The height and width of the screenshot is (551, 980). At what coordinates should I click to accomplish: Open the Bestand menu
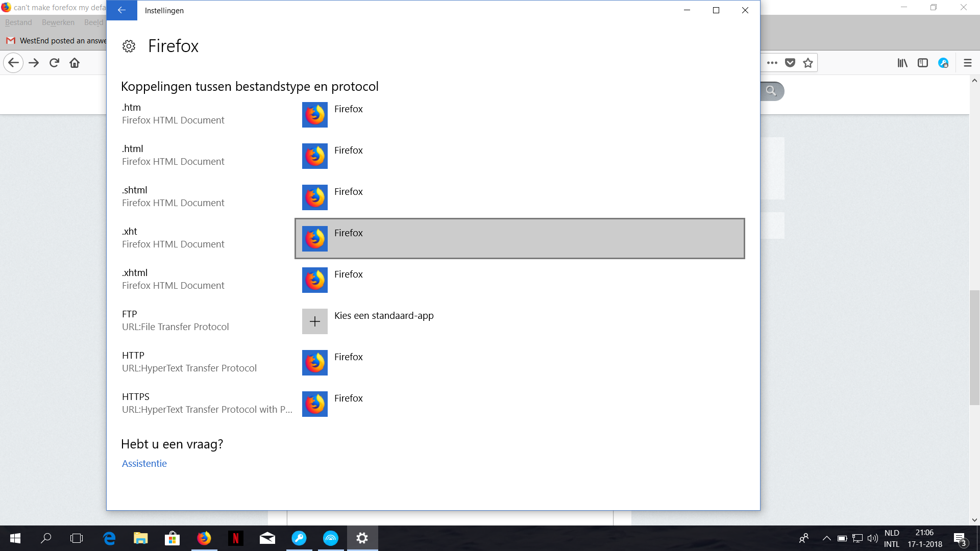[x=18, y=22]
